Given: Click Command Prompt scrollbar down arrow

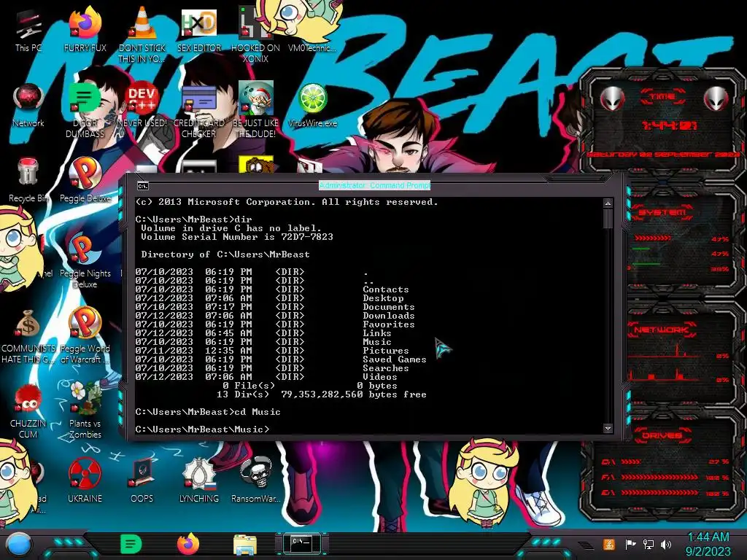Looking at the screenshot, I should (608, 428).
